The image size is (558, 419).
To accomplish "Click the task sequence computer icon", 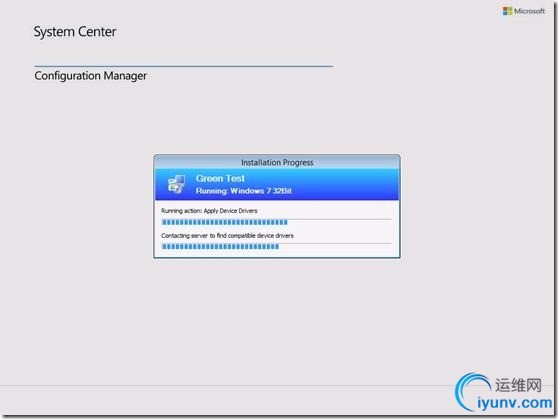I will (176, 184).
